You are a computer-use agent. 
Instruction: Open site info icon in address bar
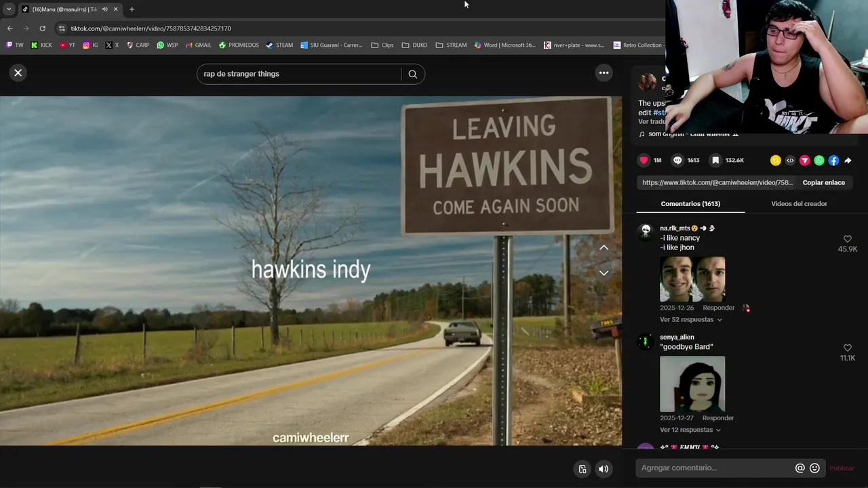pos(62,28)
